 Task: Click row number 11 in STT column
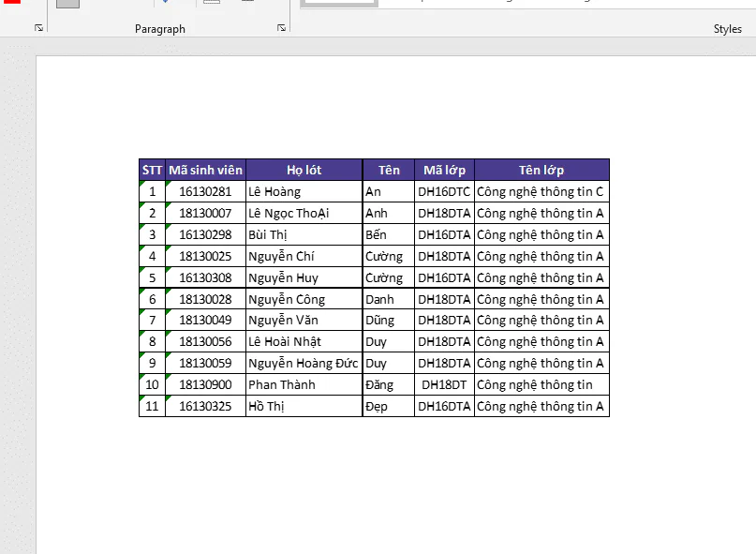tap(152, 406)
